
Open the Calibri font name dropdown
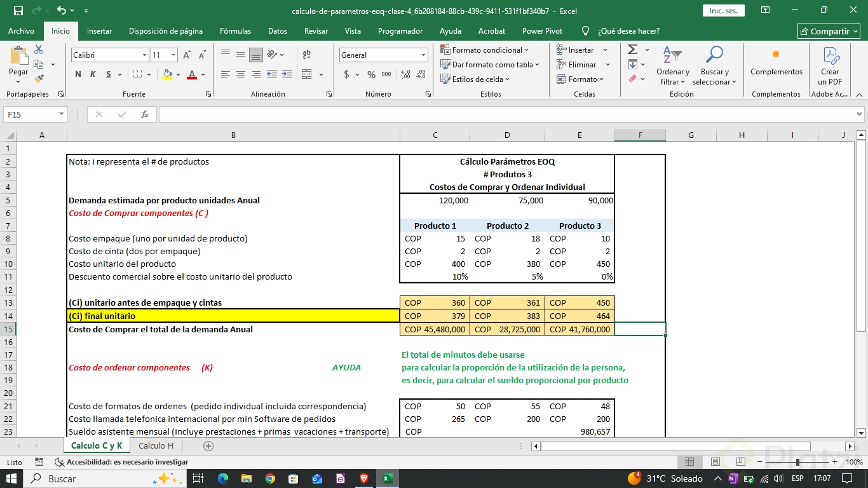144,55
